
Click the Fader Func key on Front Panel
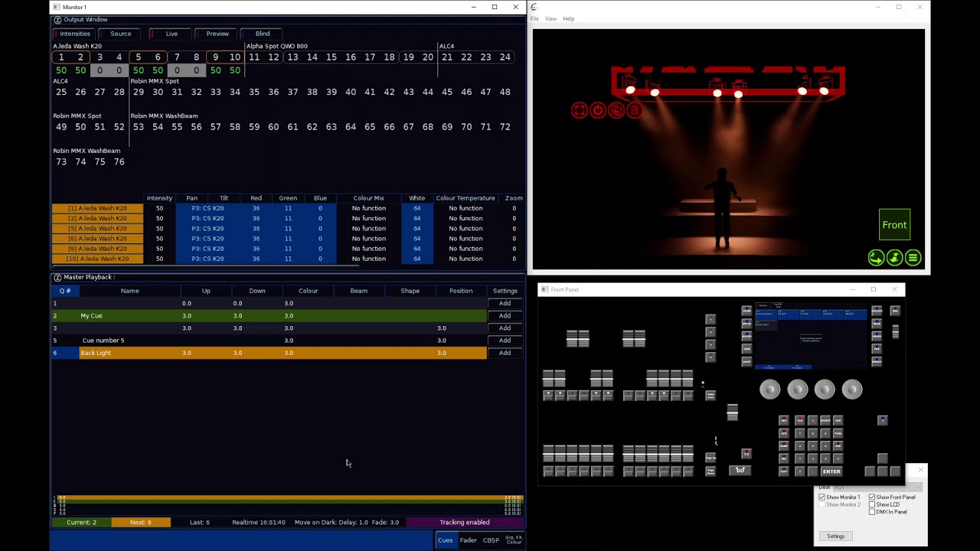coord(710,396)
